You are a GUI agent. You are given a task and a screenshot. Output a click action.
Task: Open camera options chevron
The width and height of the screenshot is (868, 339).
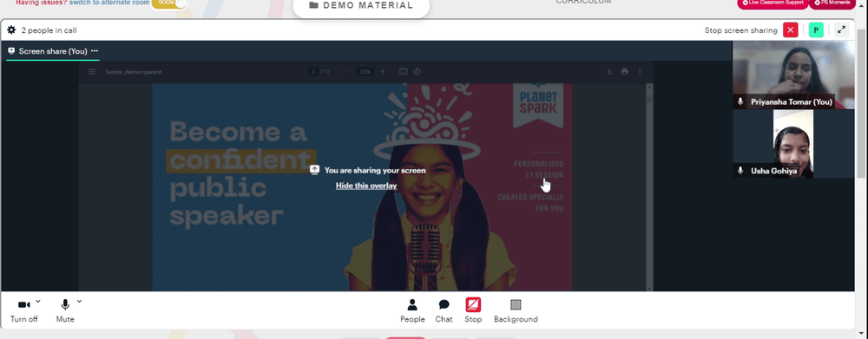38,302
